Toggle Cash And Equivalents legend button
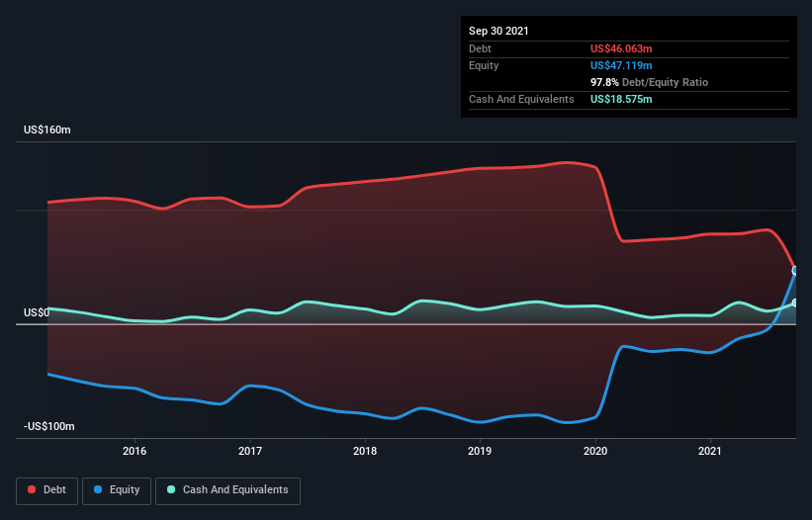Image resolution: width=812 pixels, height=520 pixels. click(x=227, y=490)
